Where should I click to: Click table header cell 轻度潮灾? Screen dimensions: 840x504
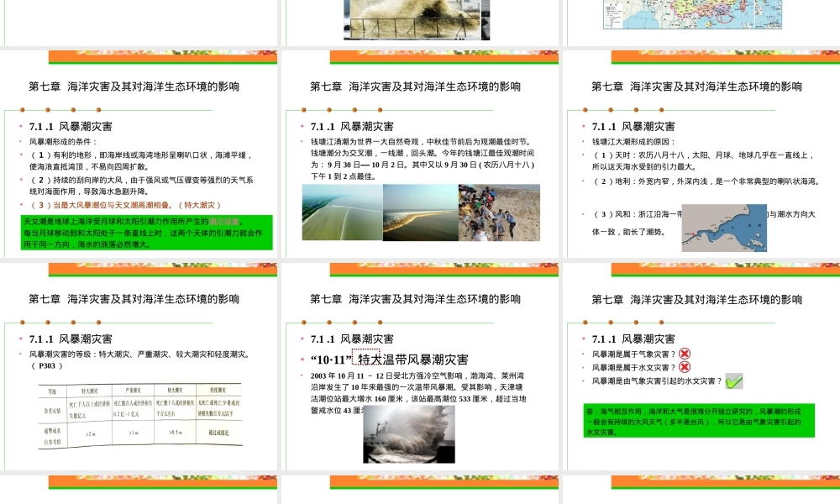pos(218,390)
